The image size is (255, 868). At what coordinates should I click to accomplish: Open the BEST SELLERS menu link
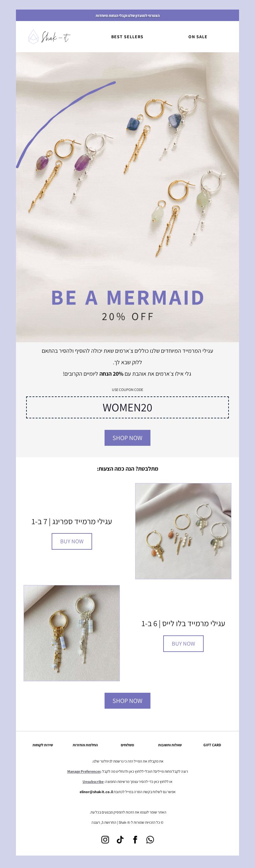tap(127, 37)
